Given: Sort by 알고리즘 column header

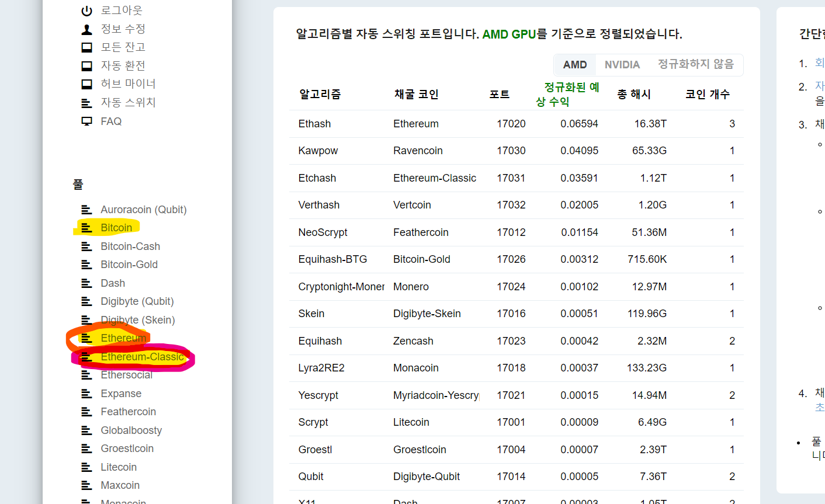Looking at the screenshot, I should [320, 94].
